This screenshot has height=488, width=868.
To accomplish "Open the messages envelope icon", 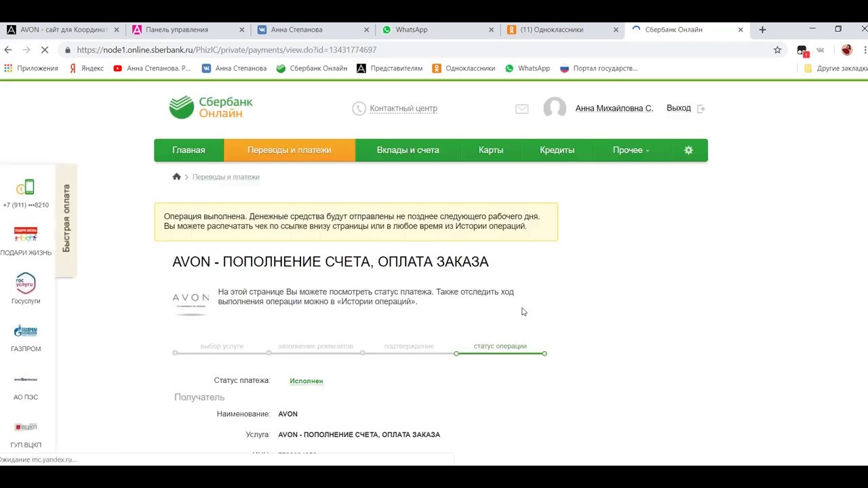I will 521,108.
